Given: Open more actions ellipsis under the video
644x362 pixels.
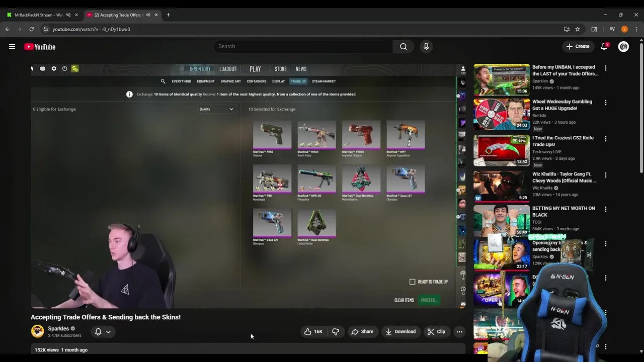Looking at the screenshot, I should (459, 332).
